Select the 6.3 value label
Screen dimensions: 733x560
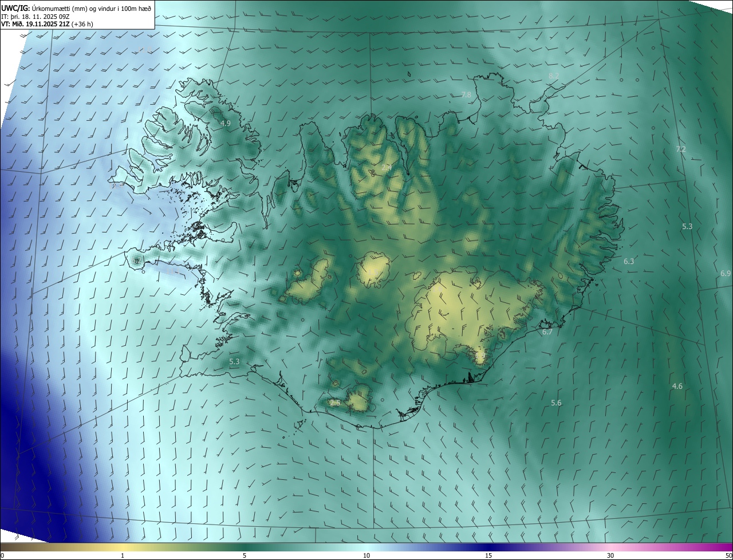(629, 261)
